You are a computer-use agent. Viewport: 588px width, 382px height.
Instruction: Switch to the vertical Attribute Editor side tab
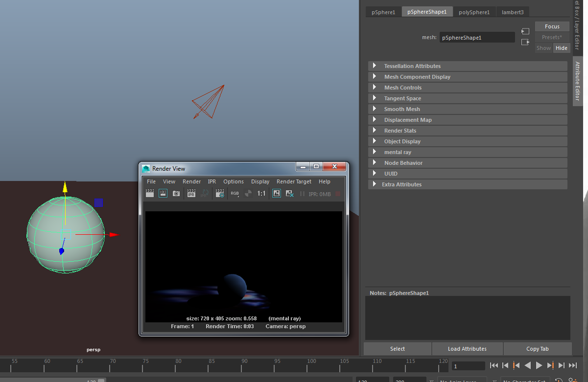(578, 81)
